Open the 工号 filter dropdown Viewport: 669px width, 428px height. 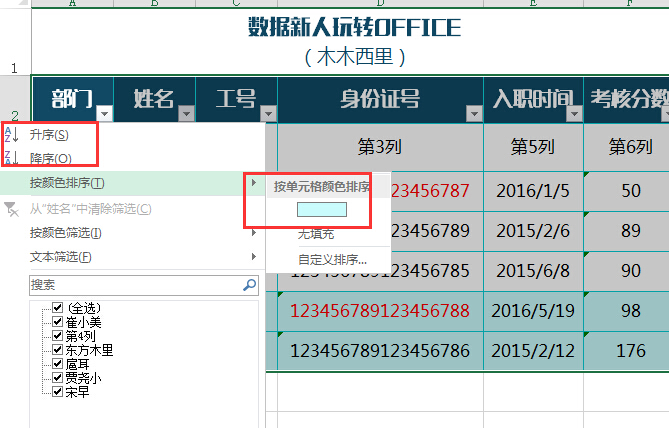[x=268, y=114]
